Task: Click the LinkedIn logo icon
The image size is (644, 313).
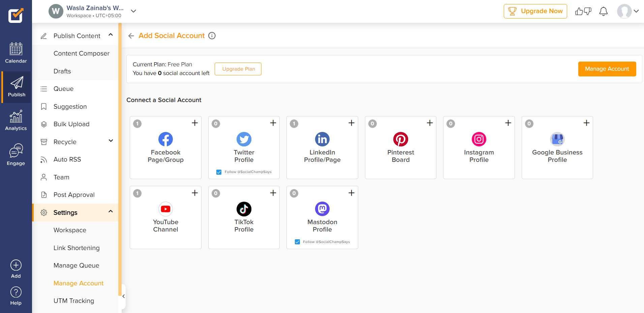Action: (322, 139)
